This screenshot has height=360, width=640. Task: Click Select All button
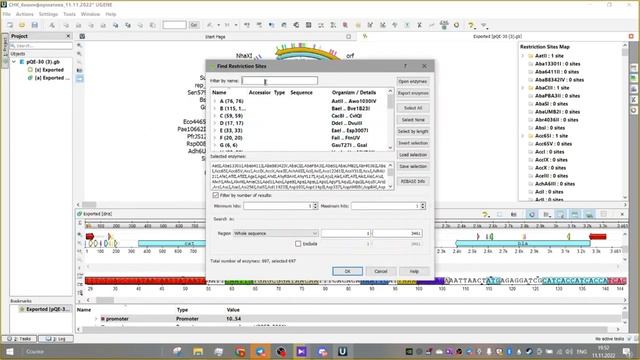(413, 108)
